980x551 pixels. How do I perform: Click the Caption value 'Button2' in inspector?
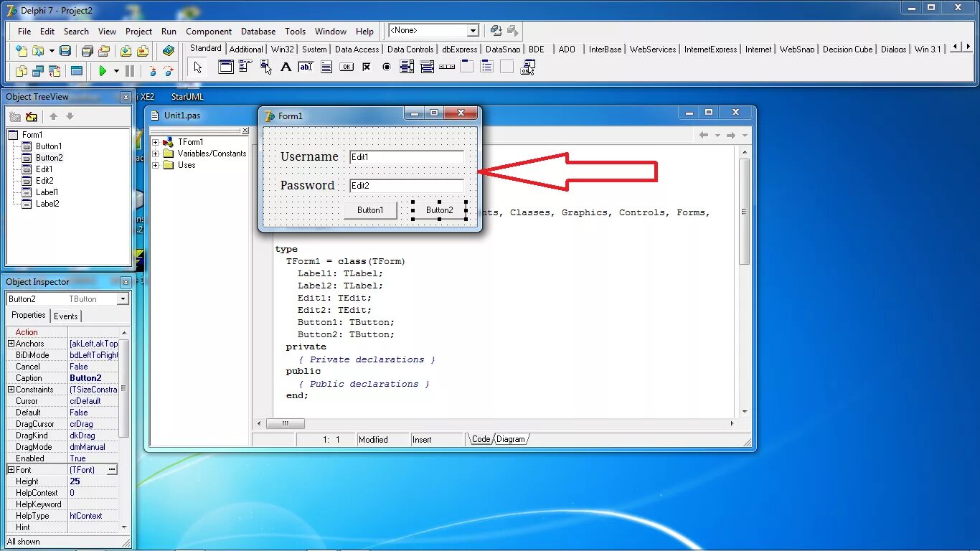point(93,378)
